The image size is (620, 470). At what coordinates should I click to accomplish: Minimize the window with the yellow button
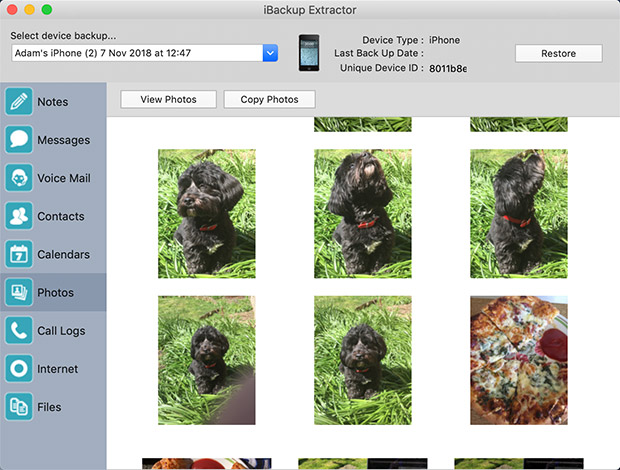point(30,9)
